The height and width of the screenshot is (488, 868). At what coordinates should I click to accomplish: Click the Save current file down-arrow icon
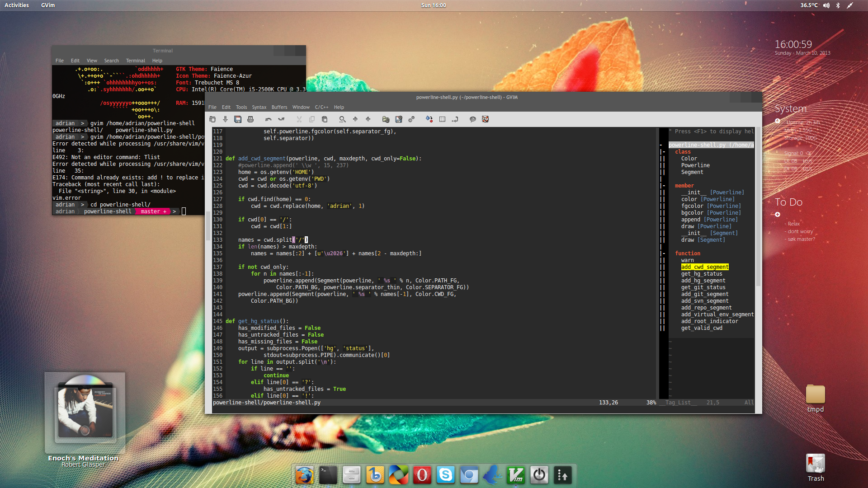tap(225, 119)
